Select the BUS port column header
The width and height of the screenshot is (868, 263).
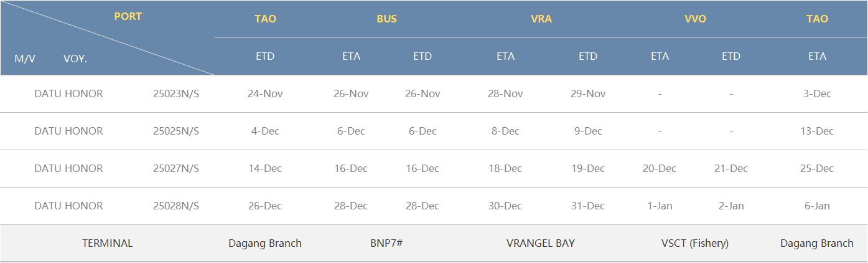point(386,19)
